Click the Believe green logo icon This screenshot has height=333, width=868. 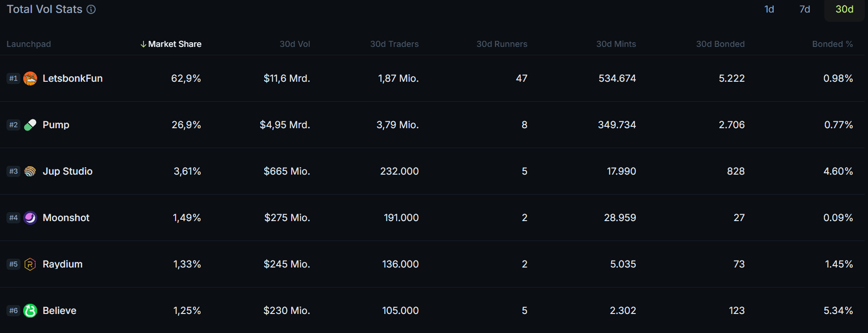[30, 311]
